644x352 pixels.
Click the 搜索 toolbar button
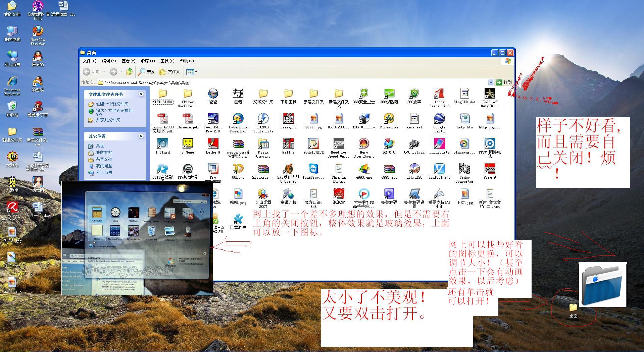146,71
